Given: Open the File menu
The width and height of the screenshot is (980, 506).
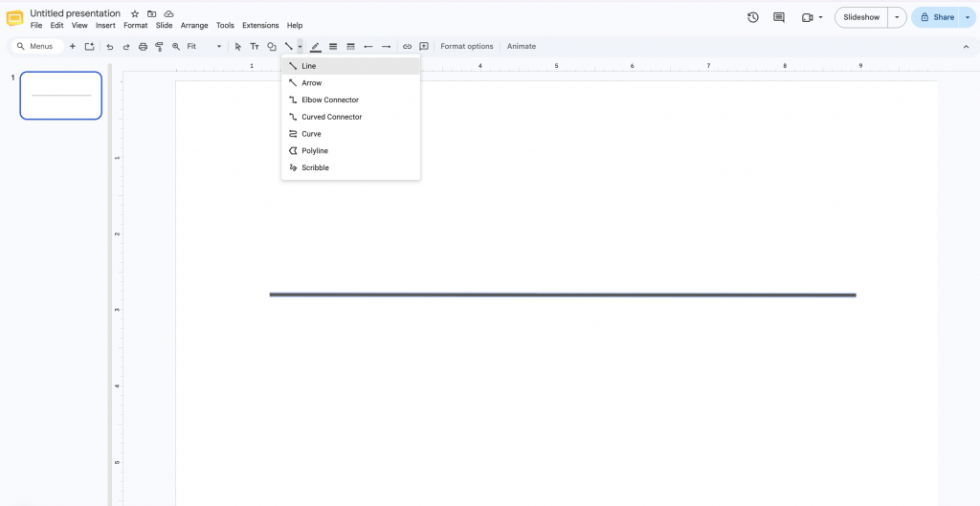Looking at the screenshot, I should point(36,26).
